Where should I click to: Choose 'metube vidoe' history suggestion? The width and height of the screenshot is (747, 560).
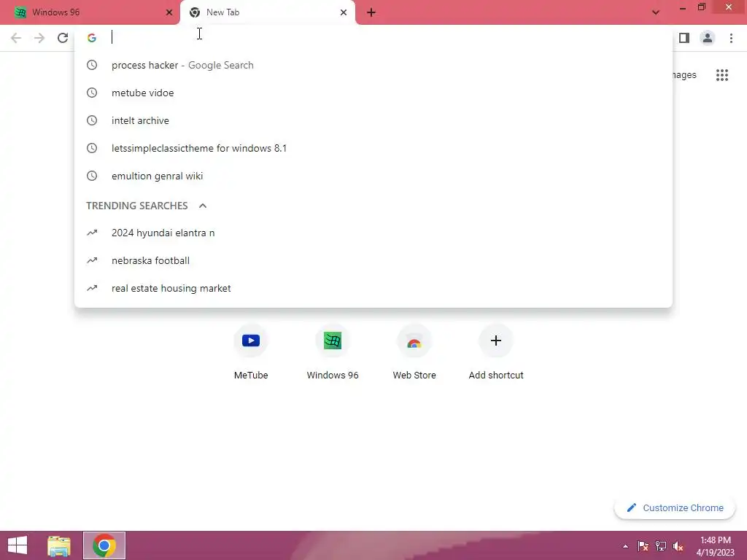[x=373, y=93]
